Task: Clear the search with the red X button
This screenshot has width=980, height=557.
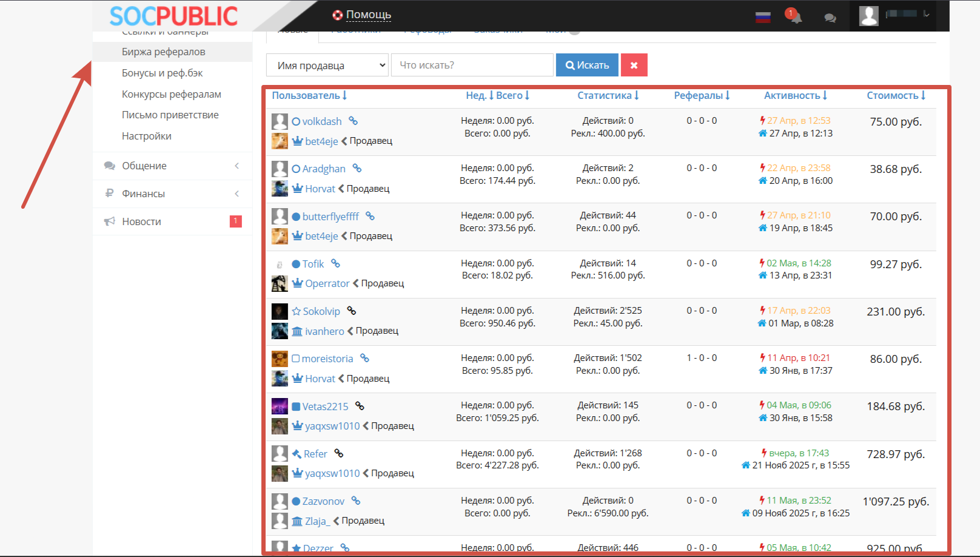Action: 634,65
